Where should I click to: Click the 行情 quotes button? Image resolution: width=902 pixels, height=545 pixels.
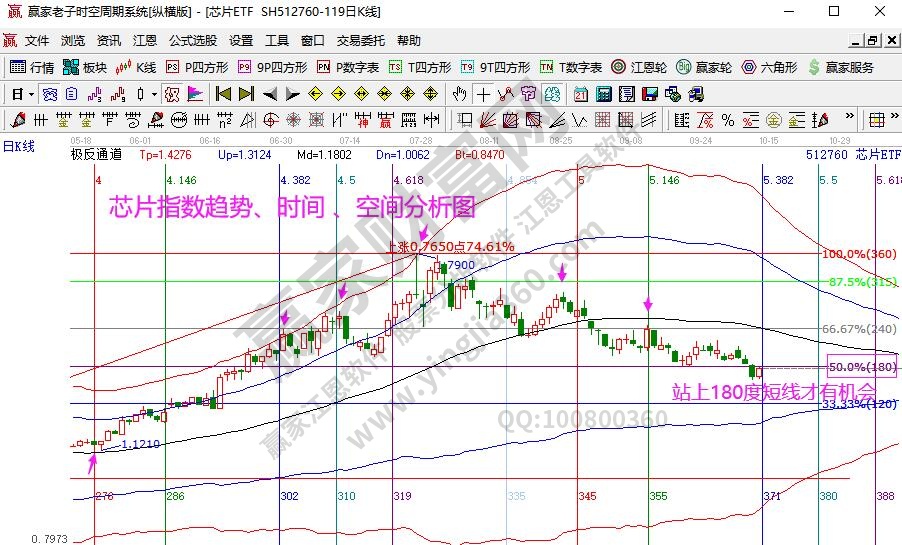(32, 67)
